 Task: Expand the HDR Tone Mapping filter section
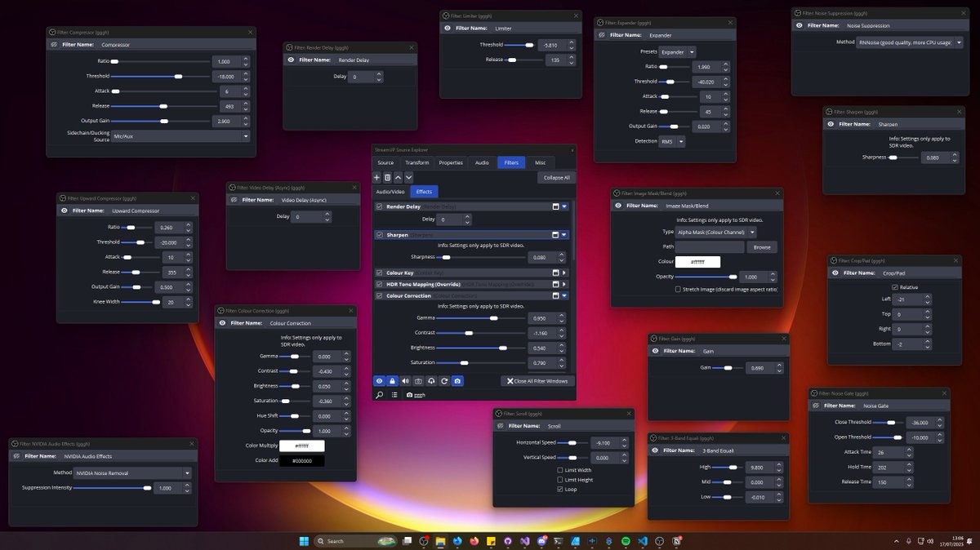click(564, 284)
